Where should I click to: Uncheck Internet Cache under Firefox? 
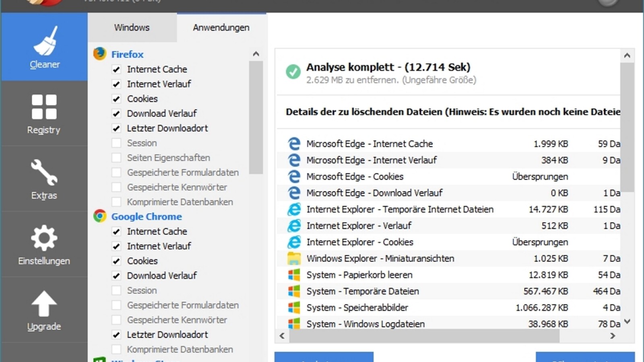tap(116, 69)
